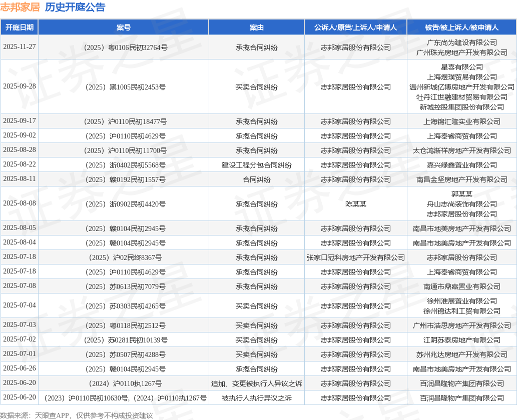
Task: Click defendant 新城控股集团股份有限公司
Action: pos(462,107)
